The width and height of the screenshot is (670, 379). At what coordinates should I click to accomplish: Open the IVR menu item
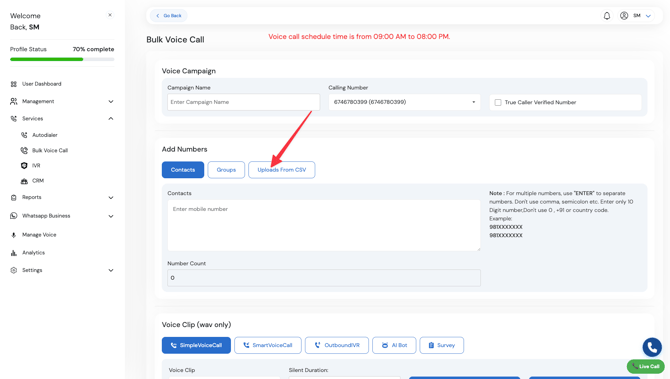(x=36, y=165)
